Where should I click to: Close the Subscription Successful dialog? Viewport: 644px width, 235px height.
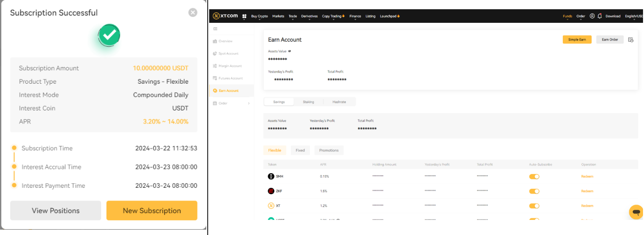tap(193, 13)
